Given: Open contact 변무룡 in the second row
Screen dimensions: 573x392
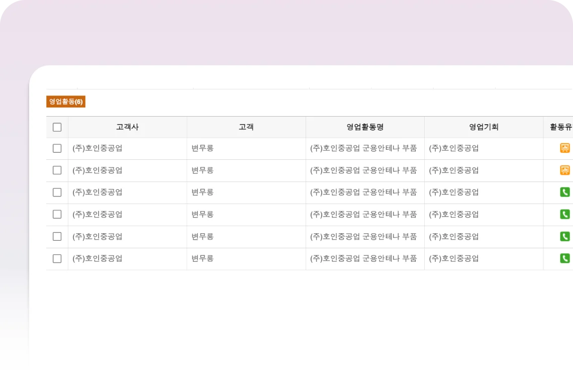Looking at the screenshot, I should click(x=203, y=170).
